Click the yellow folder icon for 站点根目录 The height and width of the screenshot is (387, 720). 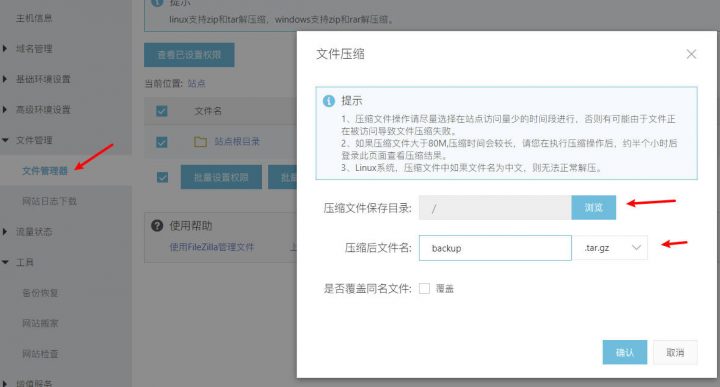[x=200, y=141]
